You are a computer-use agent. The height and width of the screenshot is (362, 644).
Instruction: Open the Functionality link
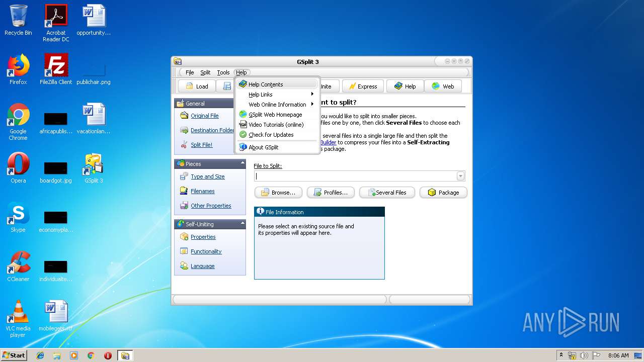206,251
